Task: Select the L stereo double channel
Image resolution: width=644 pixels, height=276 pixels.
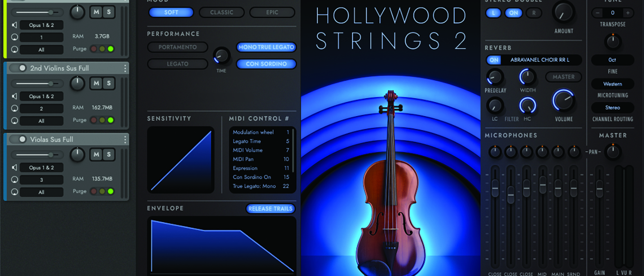Action: click(494, 13)
